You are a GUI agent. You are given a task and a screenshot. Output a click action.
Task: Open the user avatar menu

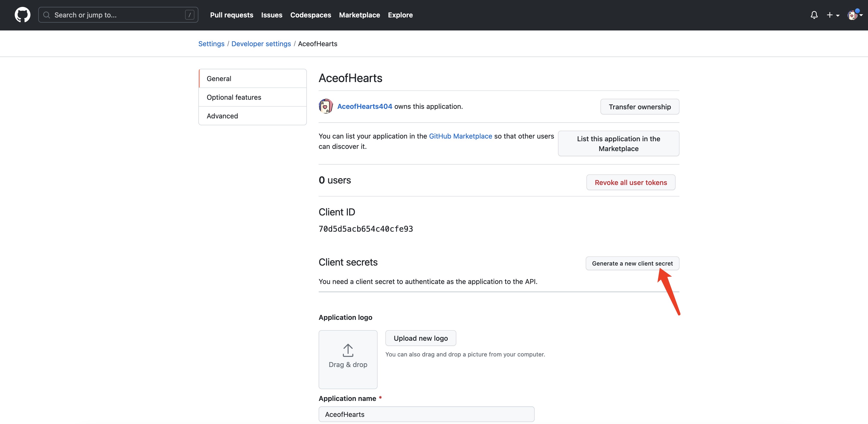[x=854, y=15]
